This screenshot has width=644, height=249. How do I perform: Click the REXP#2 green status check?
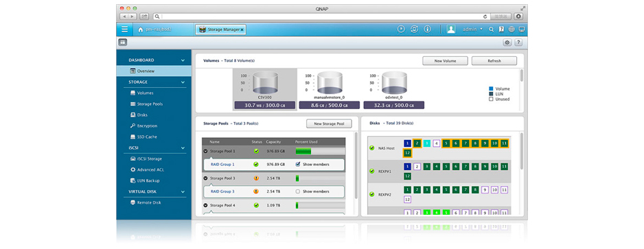tap(371, 194)
